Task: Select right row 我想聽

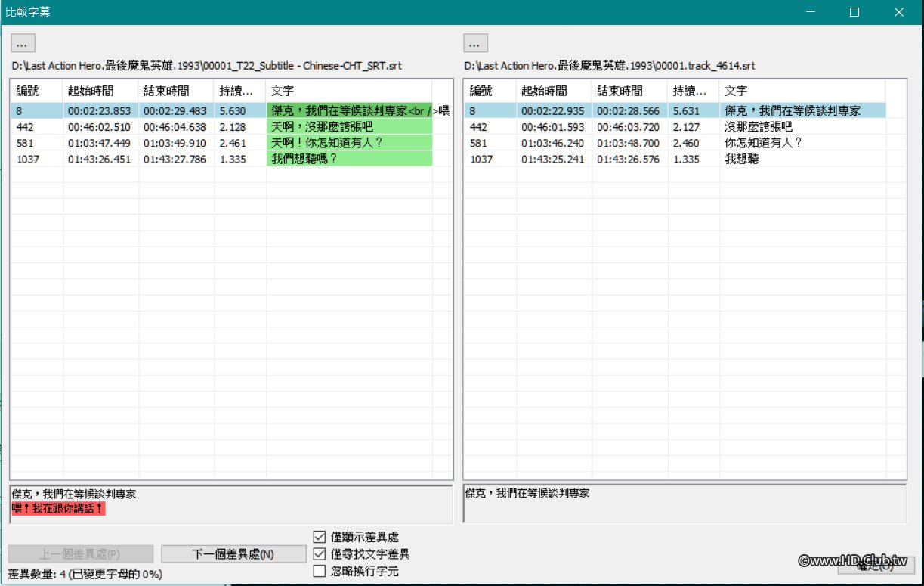Action: coord(675,159)
